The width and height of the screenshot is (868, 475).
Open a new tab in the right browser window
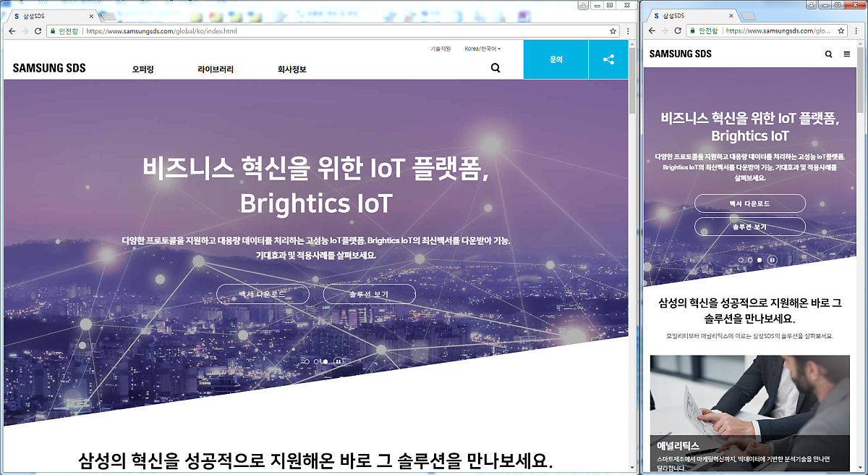tap(749, 16)
